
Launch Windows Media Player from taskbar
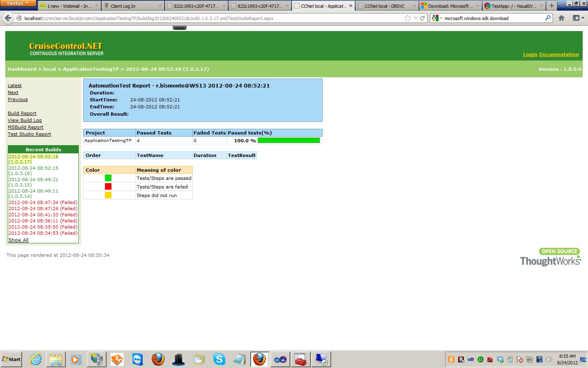click(x=76, y=359)
